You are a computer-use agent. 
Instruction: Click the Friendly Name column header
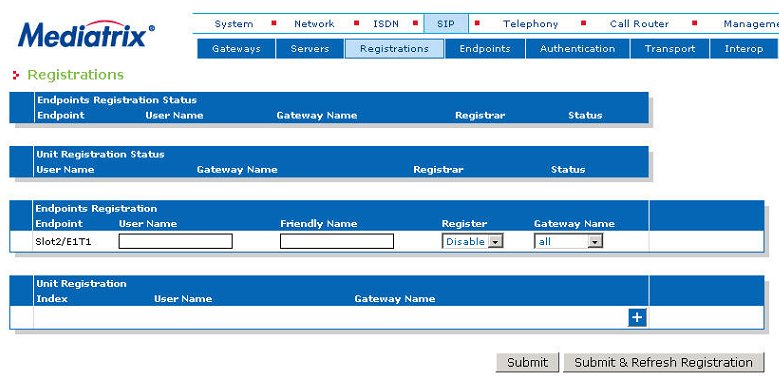(318, 224)
